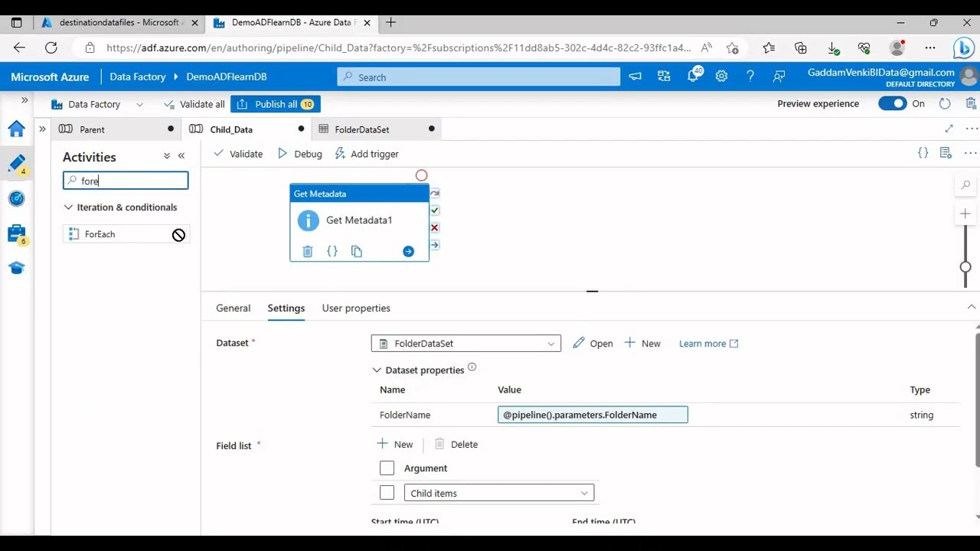Image resolution: width=980 pixels, height=551 pixels.
Task: Click Publish all button
Action: (276, 104)
